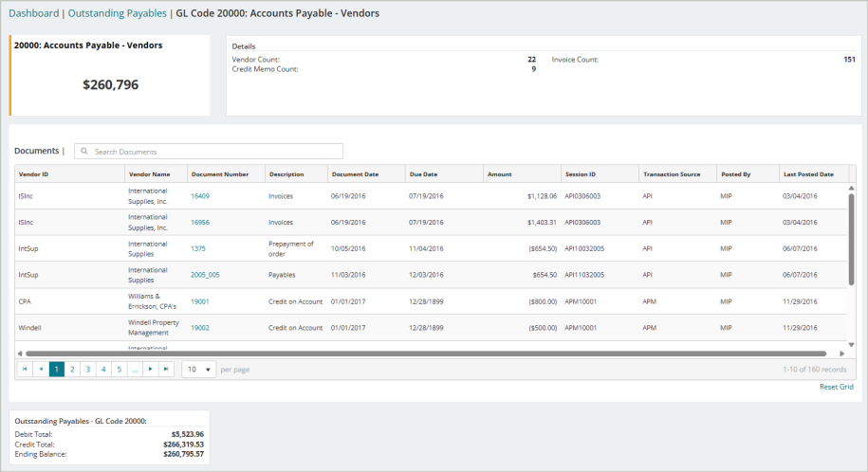
Task: Show more pages via ellipsis button
Action: (135, 369)
